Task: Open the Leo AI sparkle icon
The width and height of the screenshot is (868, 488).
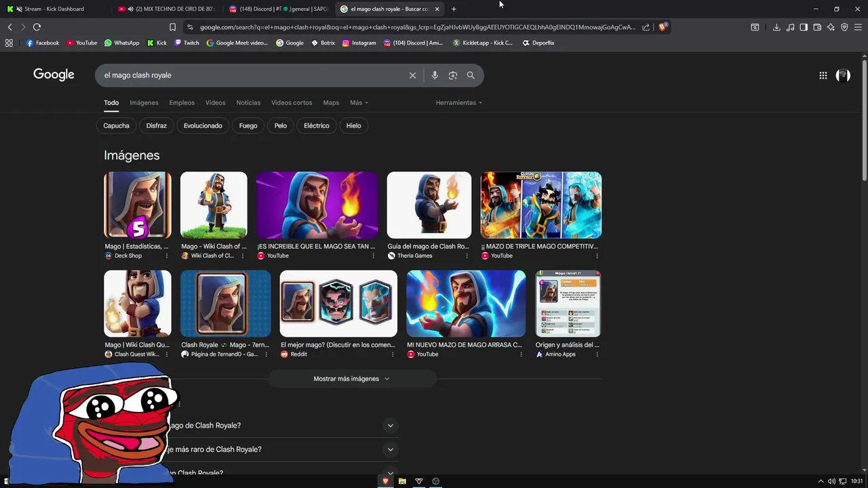Action: 831,27
